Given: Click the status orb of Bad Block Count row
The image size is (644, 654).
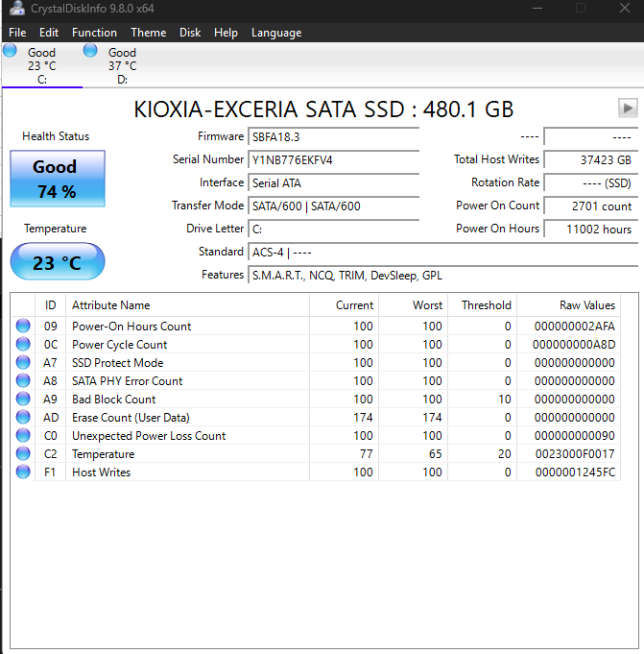Looking at the screenshot, I should point(23,399).
